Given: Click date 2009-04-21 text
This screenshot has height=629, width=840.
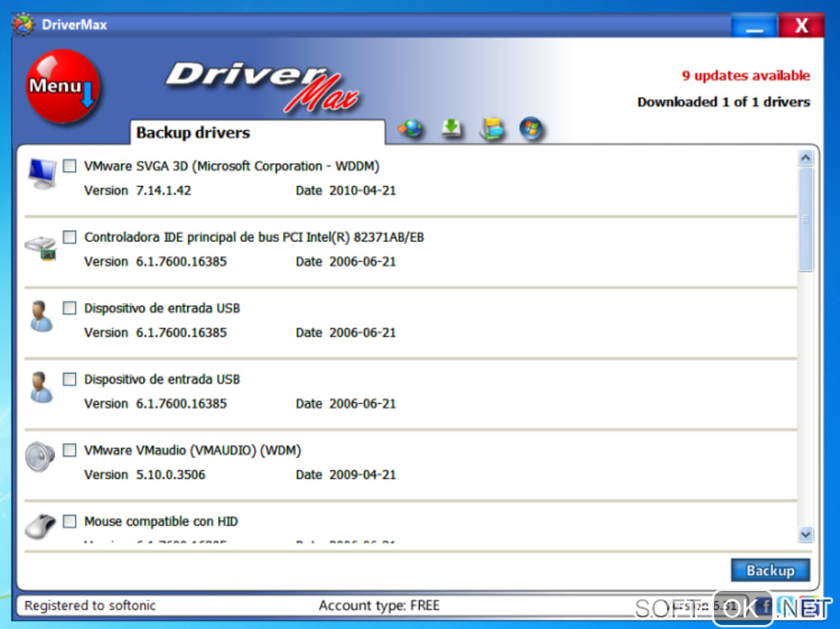Looking at the screenshot, I should (362, 475).
